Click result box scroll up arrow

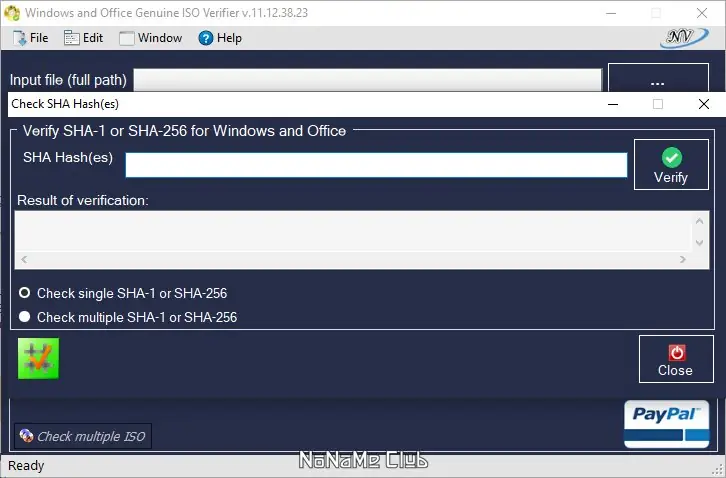700,221
